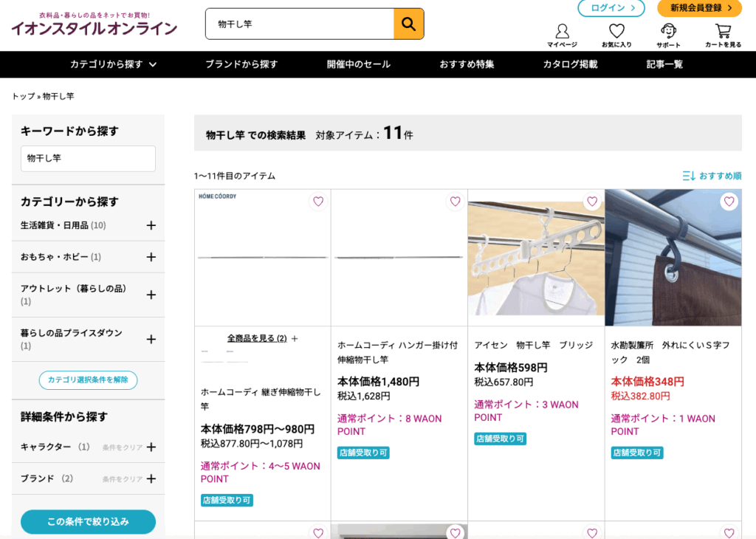Expand the キャラクター filter section
756x539 pixels.
pyautogui.click(x=151, y=447)
